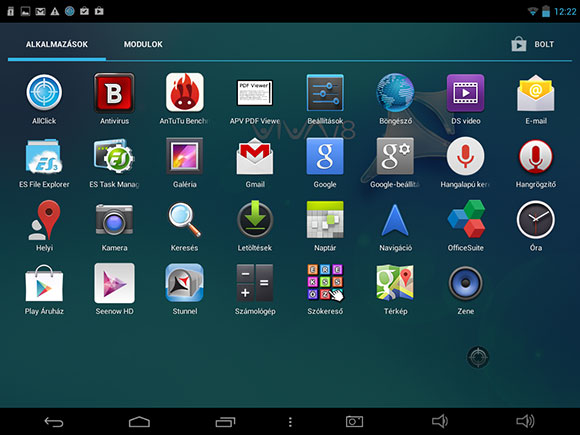Launch Gmail
The height and width of the screenshot is (435, 580).
pos(255,156)
